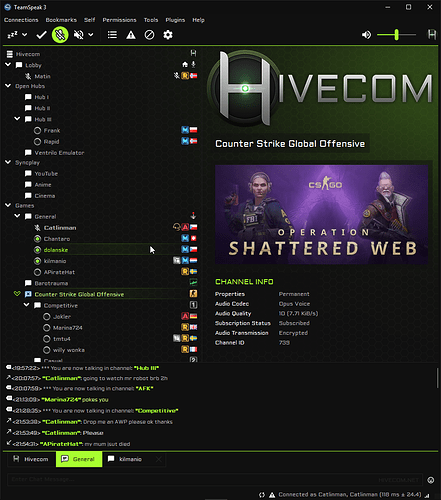Collapse the Lobby channel
The width and height of the screenshot is (441, 500).
(8, 64)
